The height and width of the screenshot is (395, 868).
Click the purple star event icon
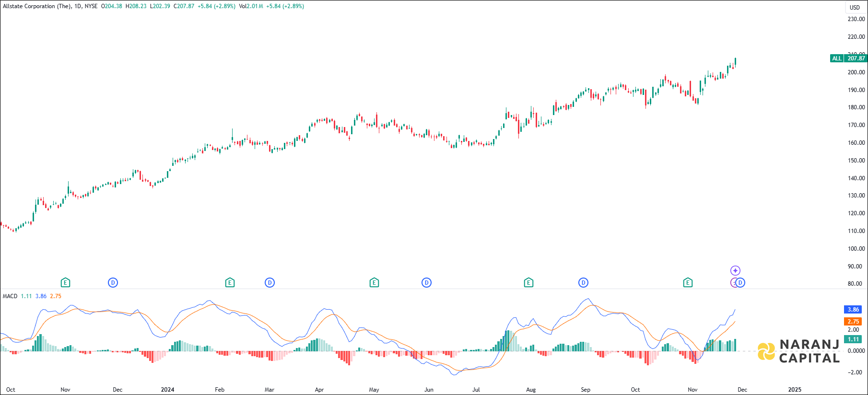click(735, 271)
